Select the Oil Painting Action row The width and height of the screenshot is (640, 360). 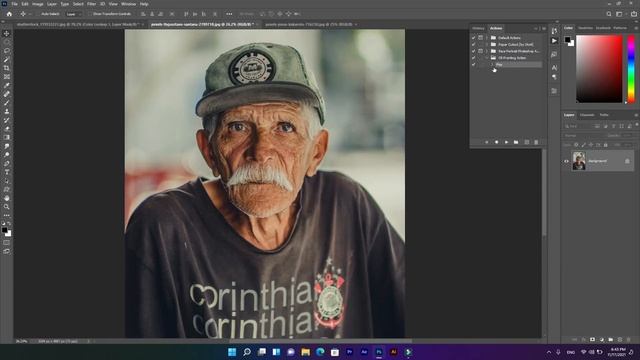coord(512,58)
